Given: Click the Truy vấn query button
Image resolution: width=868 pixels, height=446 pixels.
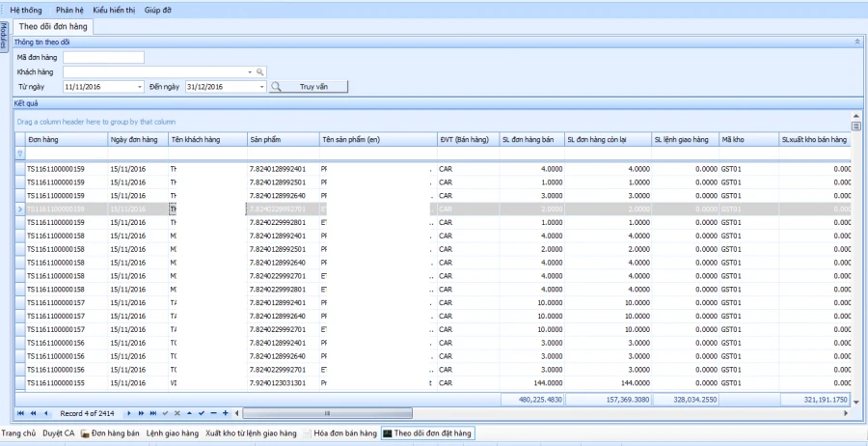Looking at the screenshot, I should (x=309, y=87).
